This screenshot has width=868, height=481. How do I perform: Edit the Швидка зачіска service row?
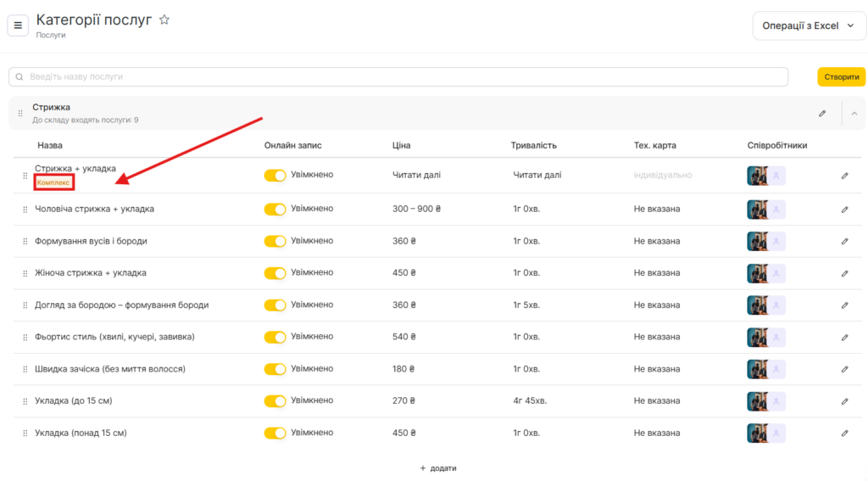(x=844, y=369)
